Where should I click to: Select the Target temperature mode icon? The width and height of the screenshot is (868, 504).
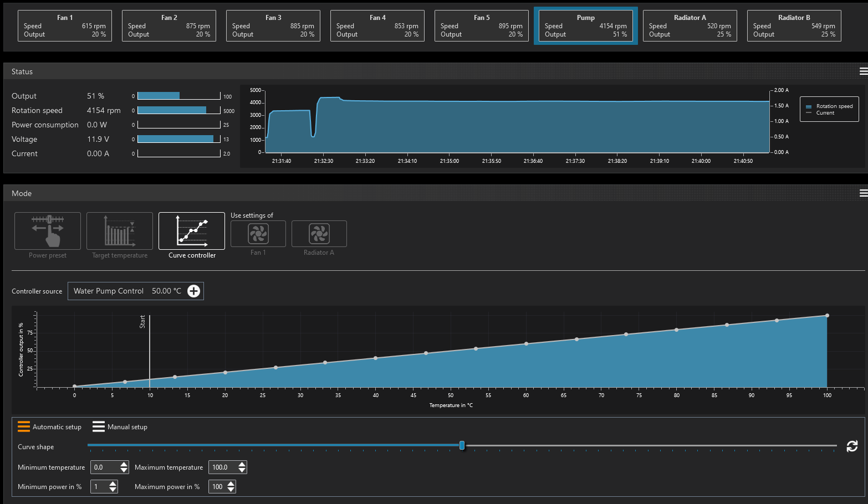(x=120, y=231)
